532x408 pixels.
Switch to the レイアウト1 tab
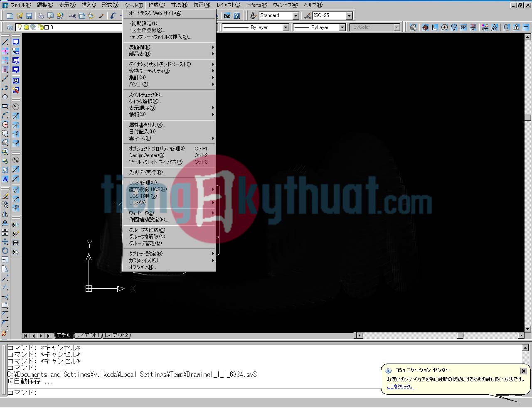tap(88, 335)
